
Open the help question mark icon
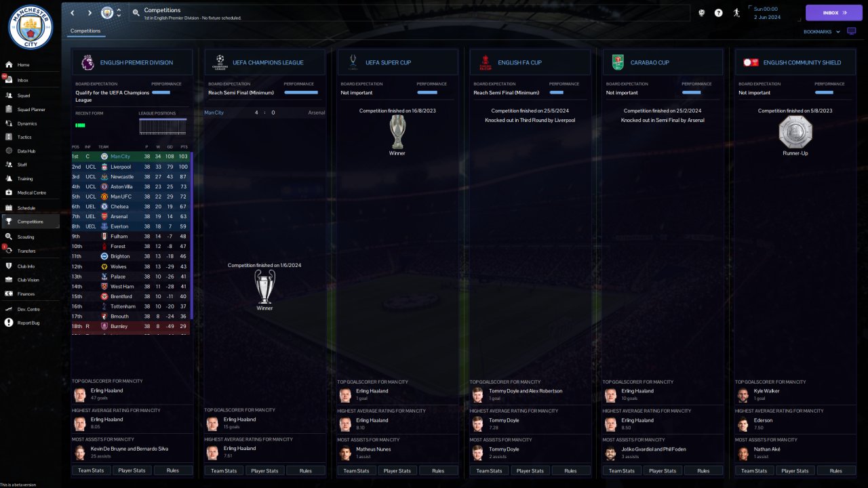click(x=719, y=13)
